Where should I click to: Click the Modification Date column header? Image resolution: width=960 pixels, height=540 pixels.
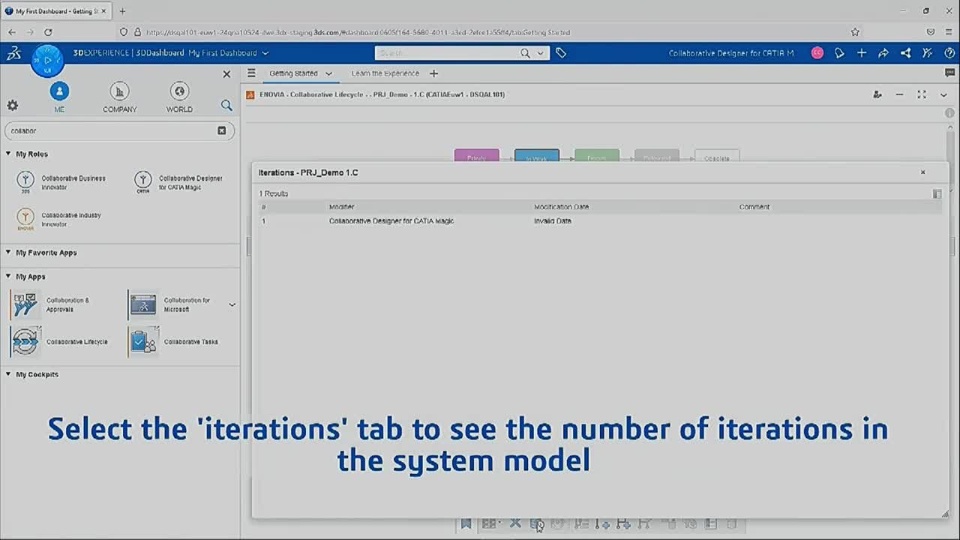(561, 207)
